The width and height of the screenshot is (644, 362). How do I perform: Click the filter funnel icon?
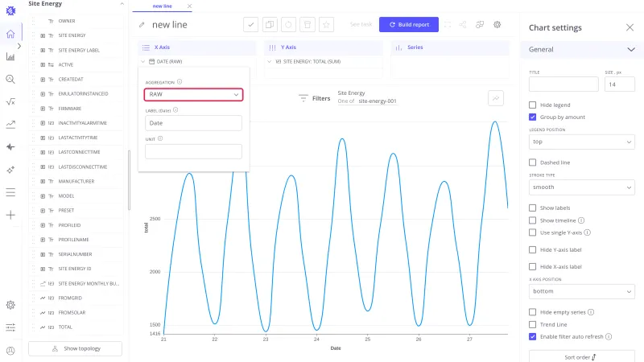pos(303,98)
